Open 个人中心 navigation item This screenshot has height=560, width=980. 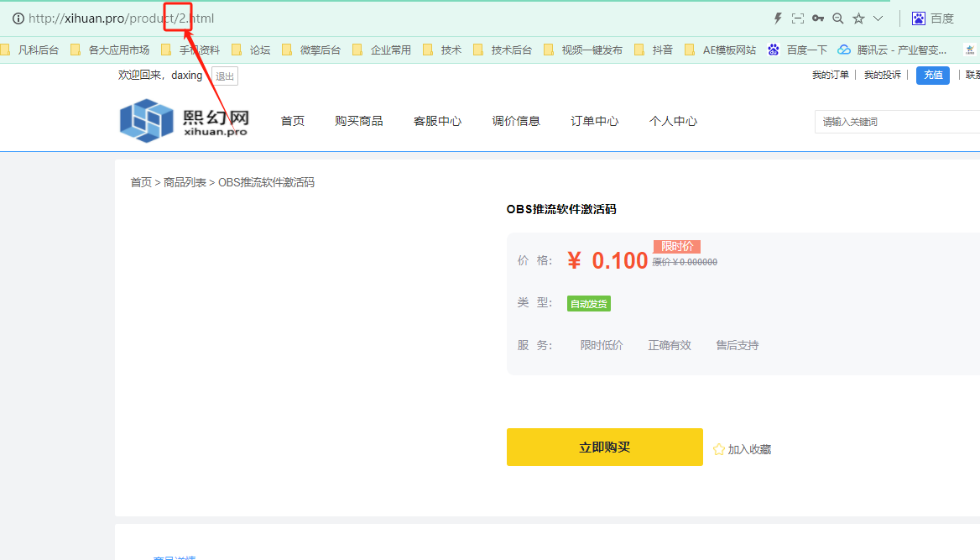pos(673,121)
